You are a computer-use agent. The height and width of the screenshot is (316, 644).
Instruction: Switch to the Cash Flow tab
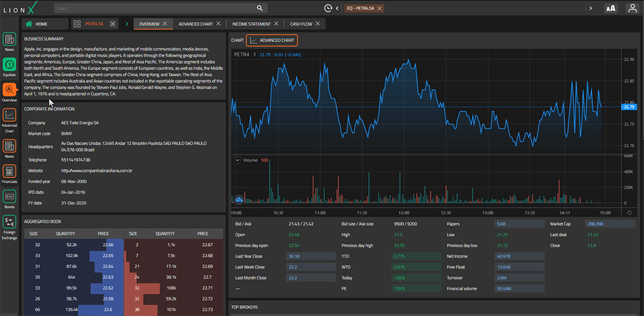[x=301, y=24]
